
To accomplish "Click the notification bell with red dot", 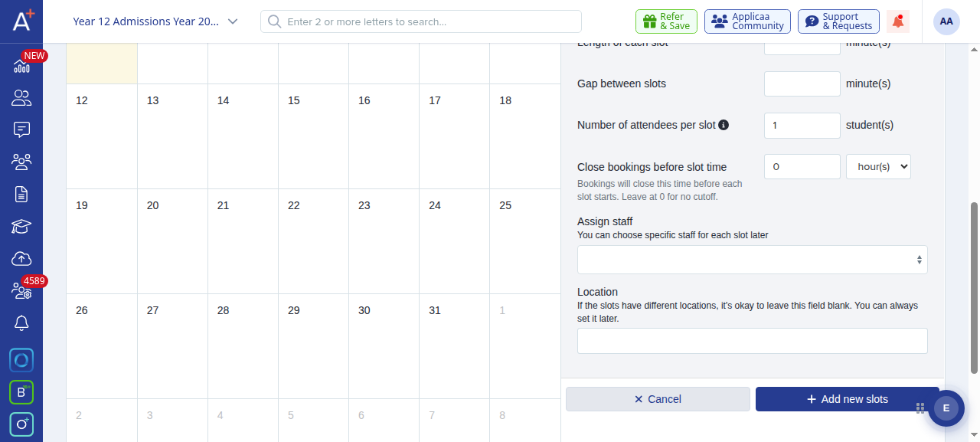I will tap(898, 21).
